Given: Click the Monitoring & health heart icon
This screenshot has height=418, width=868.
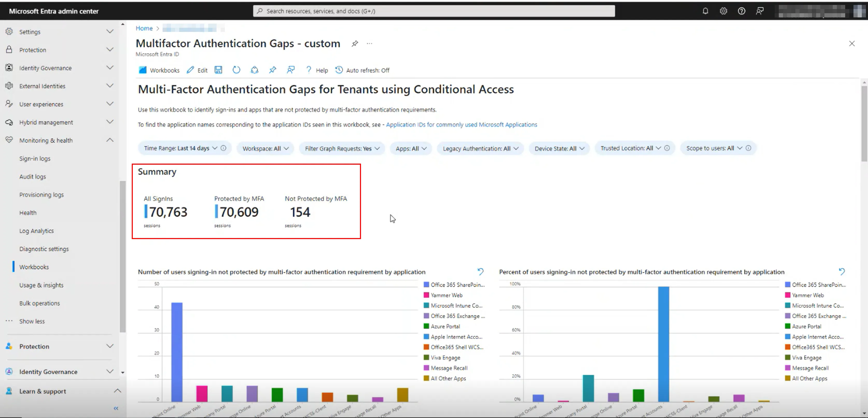Looking at the screenshot, I should click(9, 140).
